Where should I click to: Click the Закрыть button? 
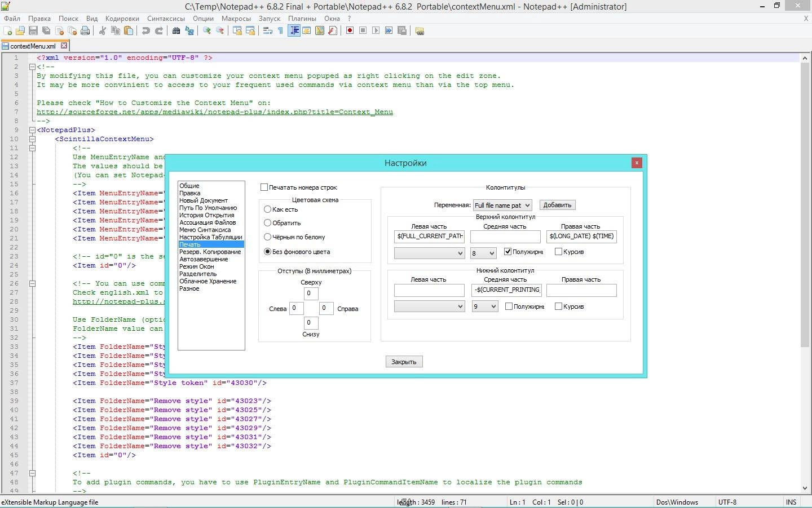tap(404, 362)
